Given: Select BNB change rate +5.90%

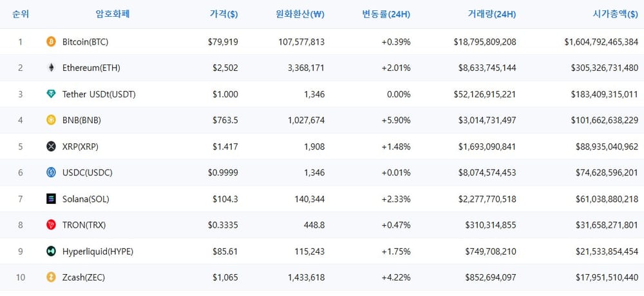Looking at the screenshot, I should (x=396, y=121).
